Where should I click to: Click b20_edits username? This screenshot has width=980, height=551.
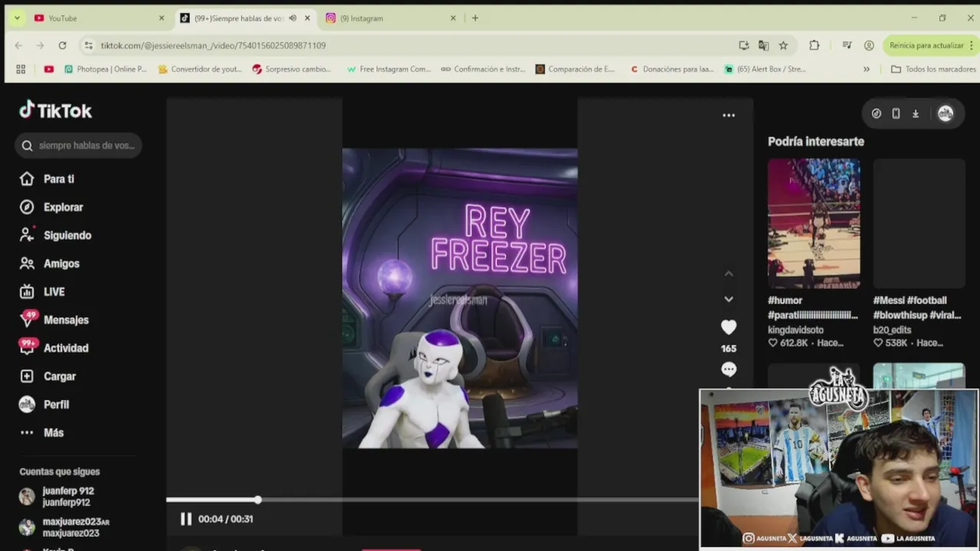(x=892, y=330)
